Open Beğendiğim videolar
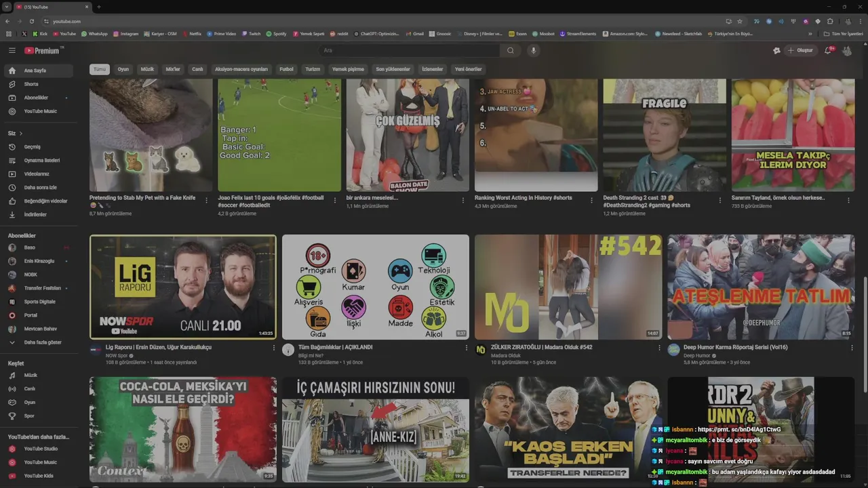 point(39,201)
